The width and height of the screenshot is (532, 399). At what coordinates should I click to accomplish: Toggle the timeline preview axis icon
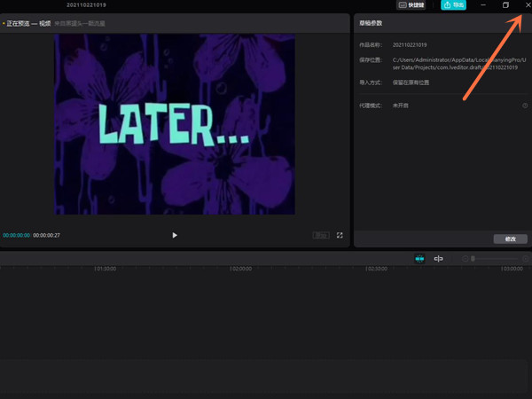[x=438, y=259]
